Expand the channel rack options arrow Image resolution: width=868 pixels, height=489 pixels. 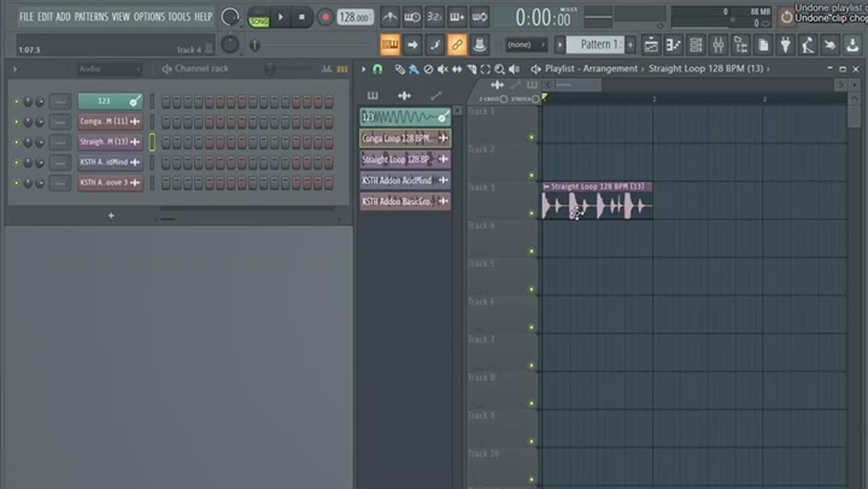point(15,69)
